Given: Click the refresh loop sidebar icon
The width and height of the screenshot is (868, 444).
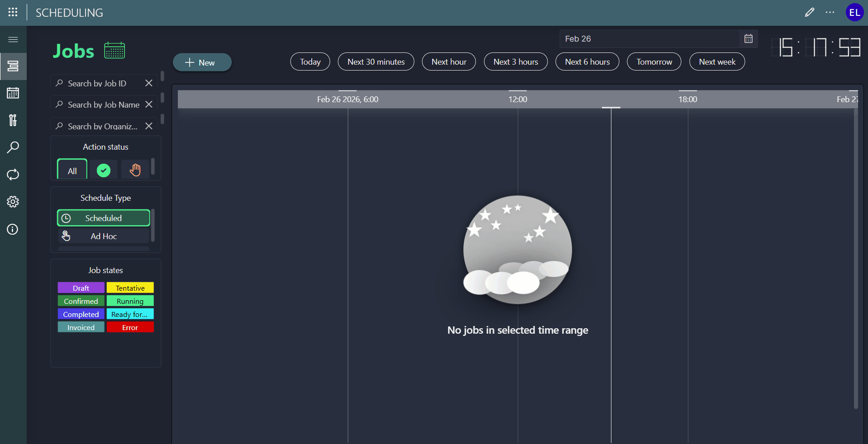Looking at the screenshot, I should 13,175.
